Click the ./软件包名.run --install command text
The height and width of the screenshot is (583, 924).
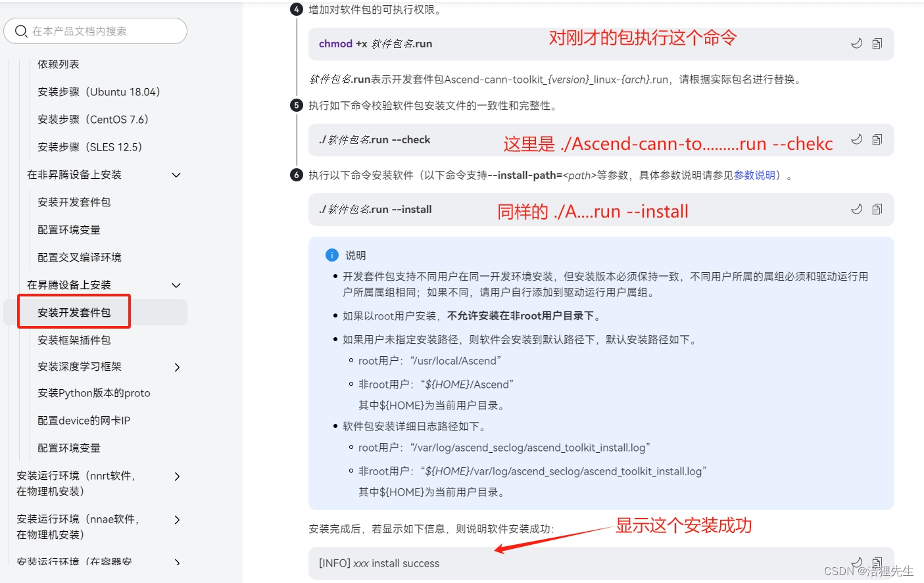tap(376, 209)
